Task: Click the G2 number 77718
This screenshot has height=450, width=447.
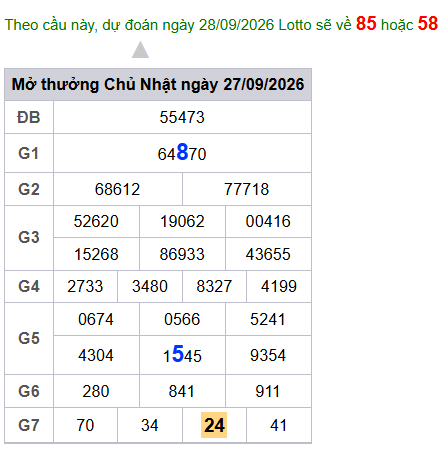Action: (247, 189)
